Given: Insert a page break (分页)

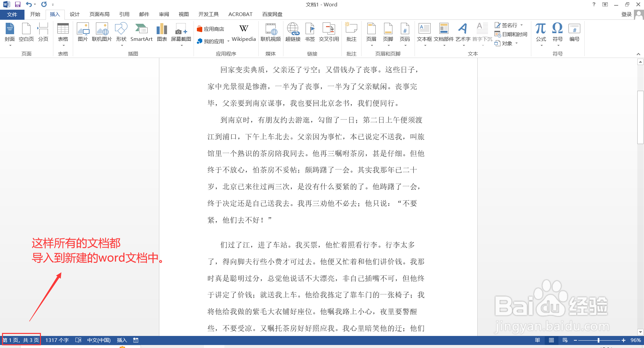Looking at the screenshot, I should (x=43, y=33).
